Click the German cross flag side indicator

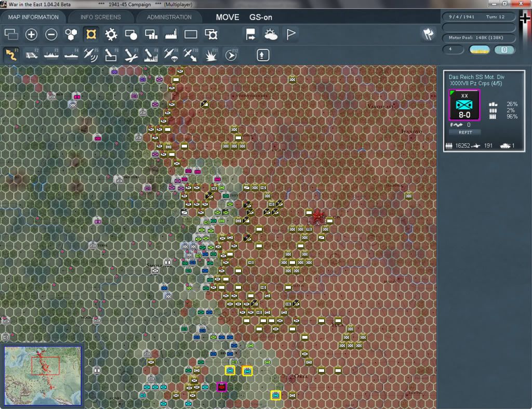(x=525, y=19)
